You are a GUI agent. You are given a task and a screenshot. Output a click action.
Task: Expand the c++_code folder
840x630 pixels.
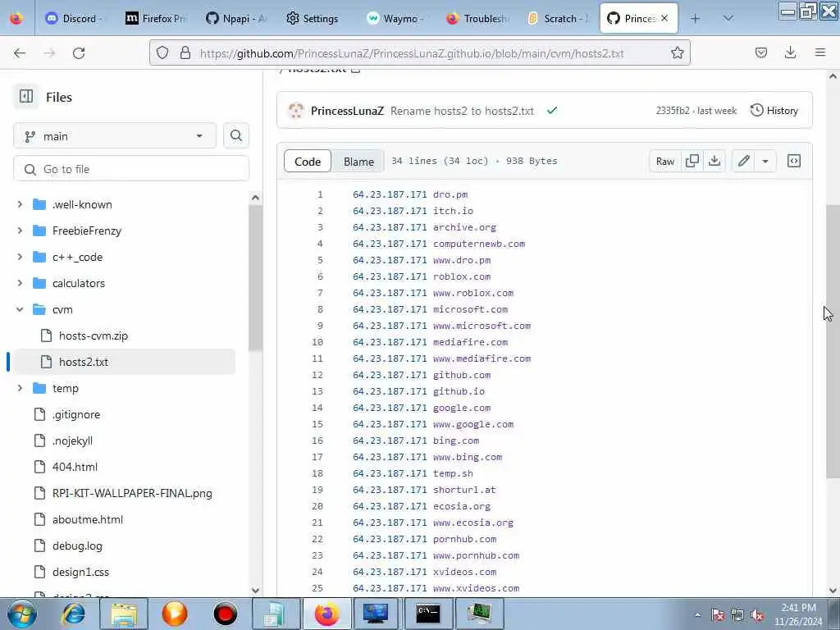pyautogui.click(x=20, y=257)
